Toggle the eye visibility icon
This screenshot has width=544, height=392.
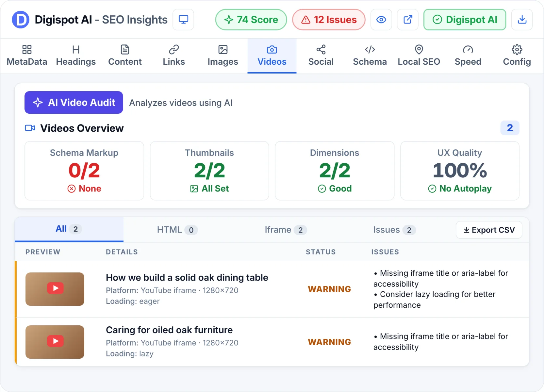tap(381, 20)
